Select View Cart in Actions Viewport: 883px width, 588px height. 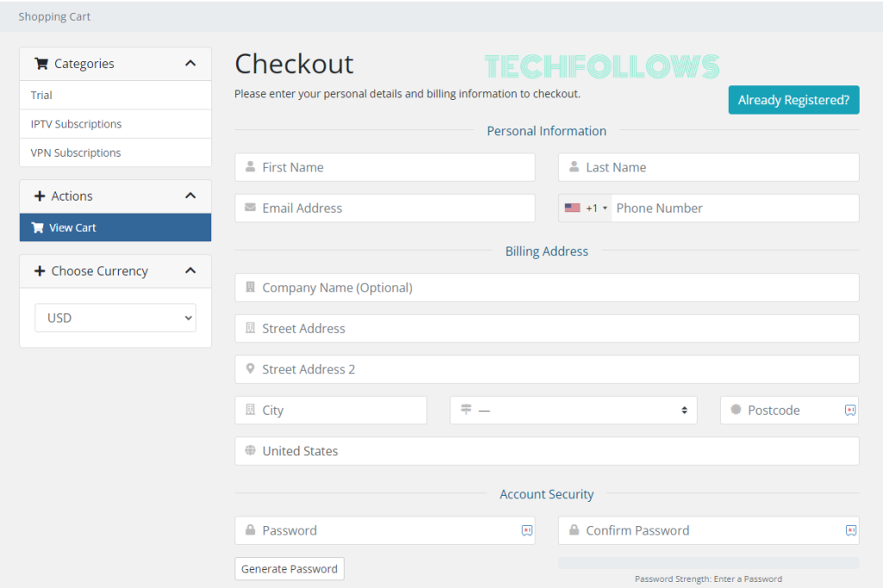(116, 228)
